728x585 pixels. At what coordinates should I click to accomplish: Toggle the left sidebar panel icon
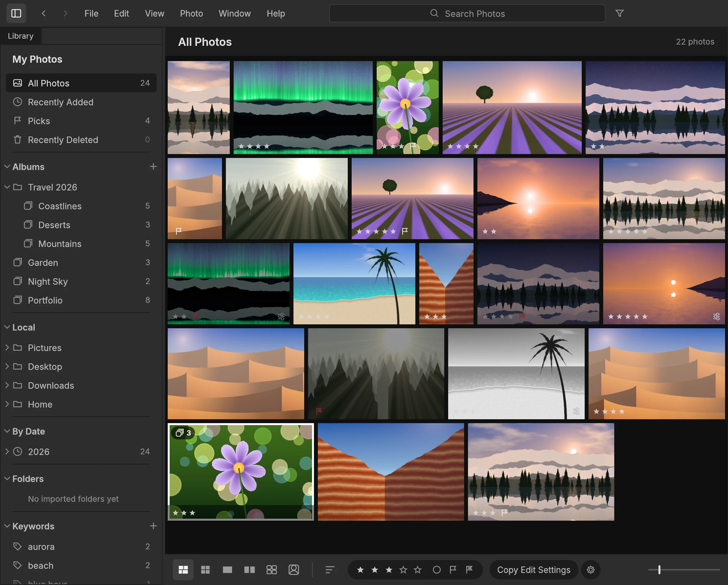[16, 14]
